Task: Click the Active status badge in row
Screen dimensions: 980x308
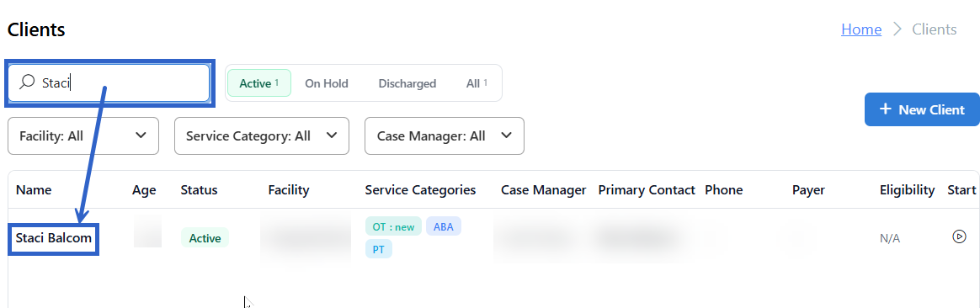Action: (x=205, y=238)
